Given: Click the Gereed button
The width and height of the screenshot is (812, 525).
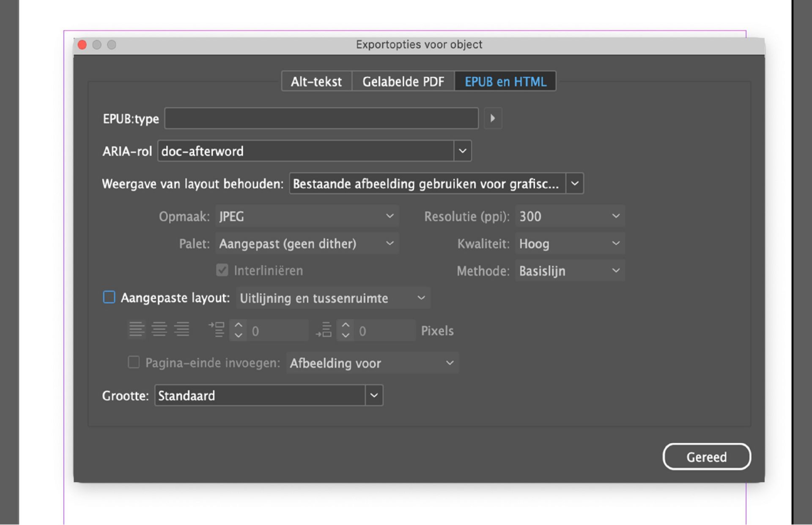Looking at the screenshot, I should (x=706, y=457).
